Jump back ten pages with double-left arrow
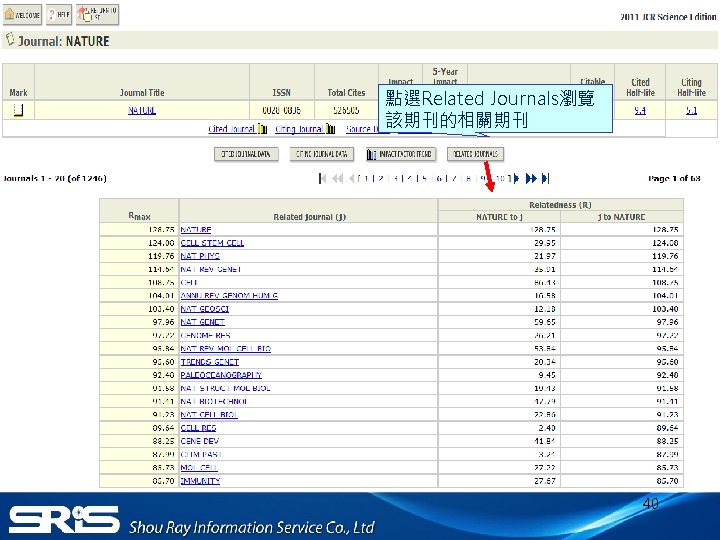720x540 pixels. (x=338, y=178)
